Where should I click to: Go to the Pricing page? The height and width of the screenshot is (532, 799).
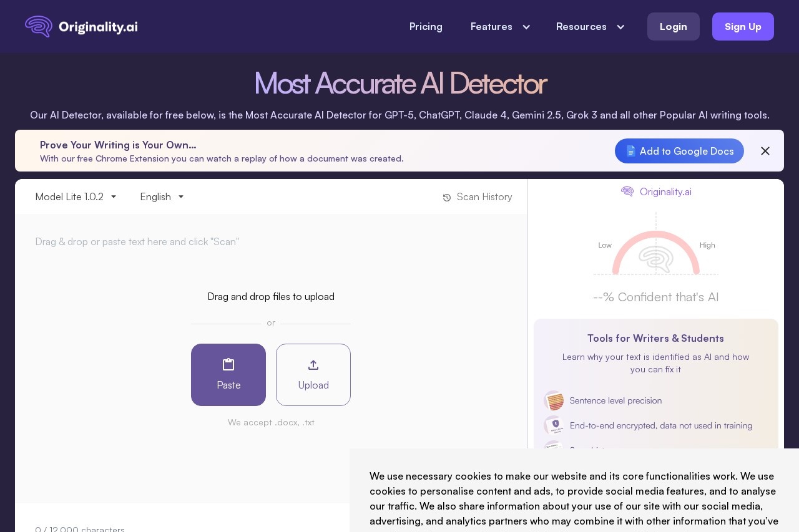coord(426,27)
